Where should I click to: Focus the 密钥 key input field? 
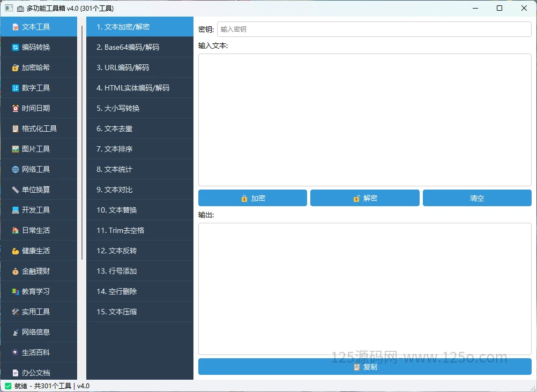click(374, 29)
